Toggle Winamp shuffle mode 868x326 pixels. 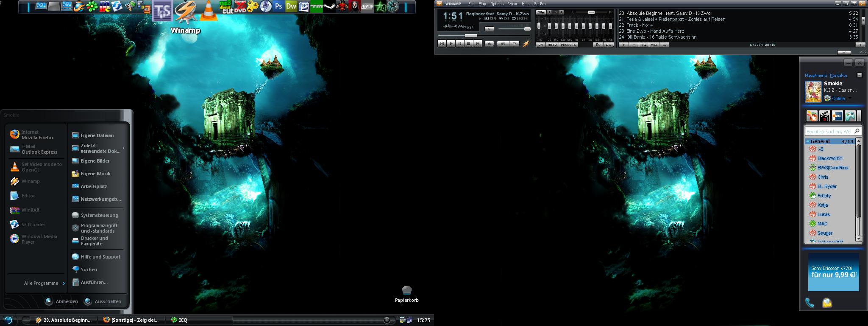(503, 43)
